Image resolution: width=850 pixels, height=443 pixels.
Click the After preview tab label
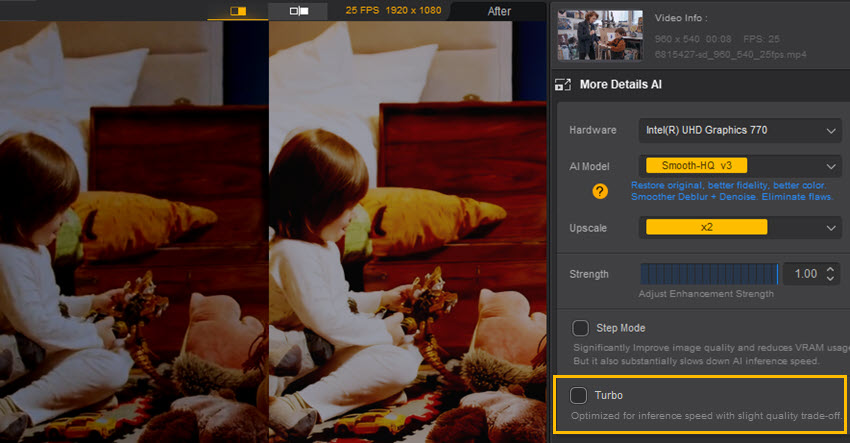499,11
